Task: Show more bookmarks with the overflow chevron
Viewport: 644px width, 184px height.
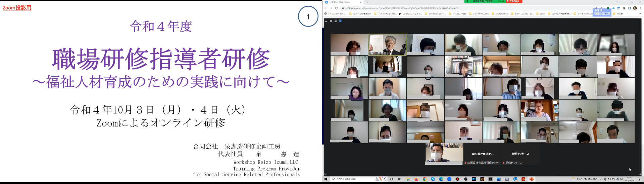Action: pyautogui.click(x=640, y=13)
